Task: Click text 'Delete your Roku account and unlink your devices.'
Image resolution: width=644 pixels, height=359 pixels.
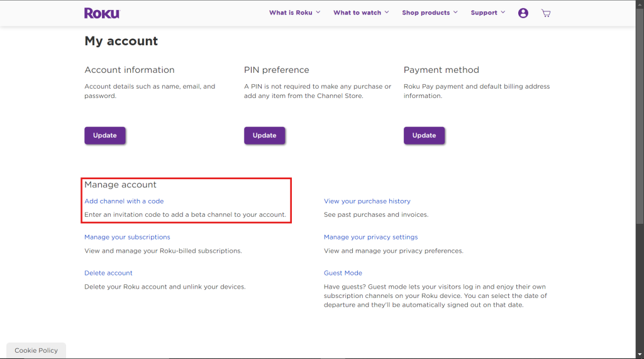Action: click(165, 287)
